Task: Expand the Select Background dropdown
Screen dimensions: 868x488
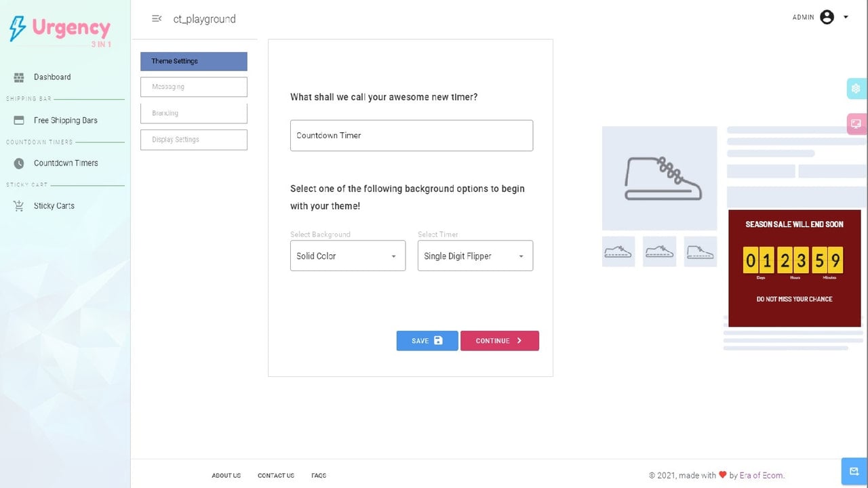Action: pyautogui.click(x=348, y=256)
